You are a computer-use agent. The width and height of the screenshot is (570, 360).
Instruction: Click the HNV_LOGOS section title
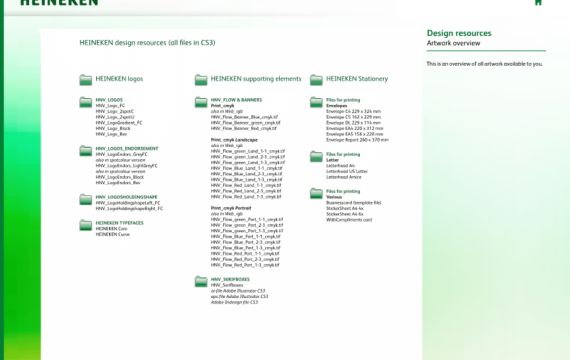click(109, 100)
